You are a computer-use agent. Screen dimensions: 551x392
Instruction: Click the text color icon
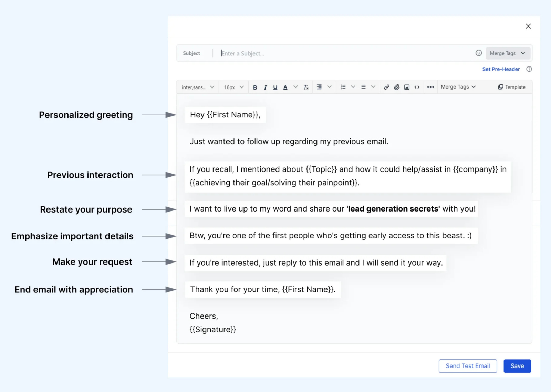pos(285,87)
